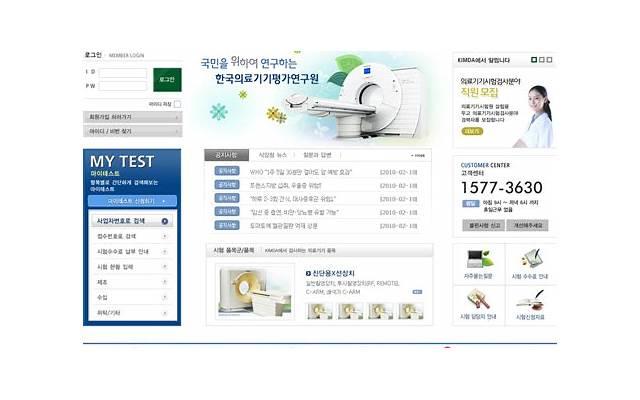Click the right gray button under 1577-3630
Screen dimensions: 640x400
pos(527,225)
